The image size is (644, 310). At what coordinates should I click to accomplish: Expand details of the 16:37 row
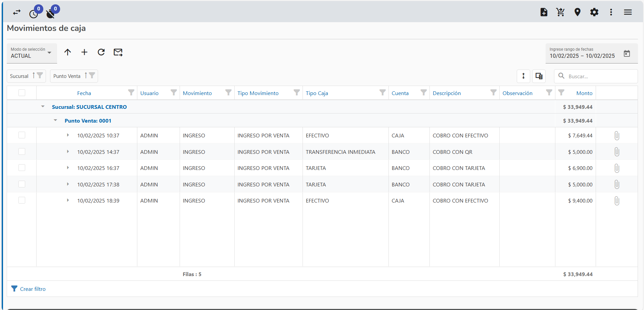pyautogui.click(x=68, y=168)
